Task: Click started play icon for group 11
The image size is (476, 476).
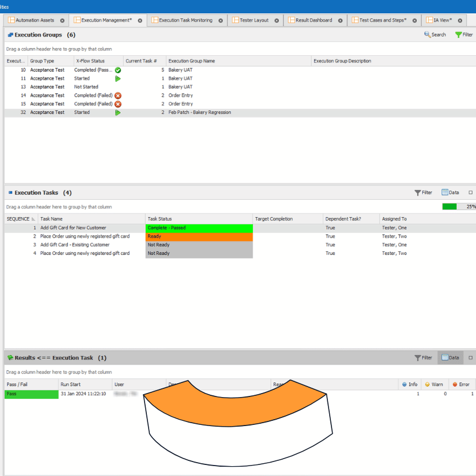Action: pos(118,78)
